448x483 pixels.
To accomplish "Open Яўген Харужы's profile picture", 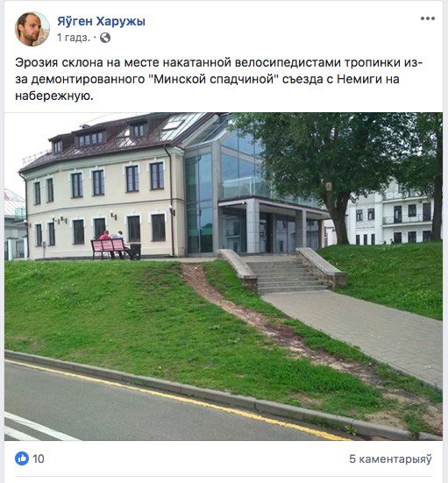I will 32,29.
